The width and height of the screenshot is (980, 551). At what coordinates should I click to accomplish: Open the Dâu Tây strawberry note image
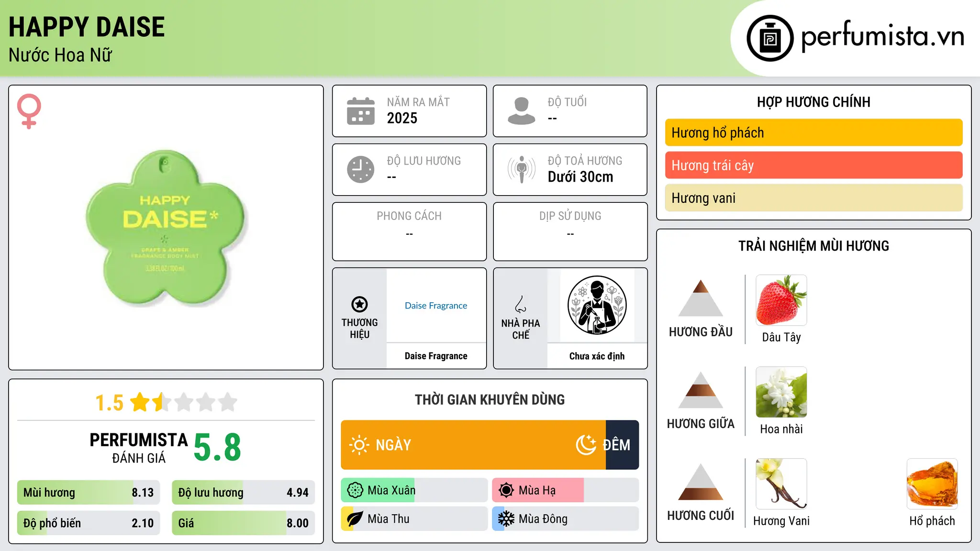click(x=781, y=300)
